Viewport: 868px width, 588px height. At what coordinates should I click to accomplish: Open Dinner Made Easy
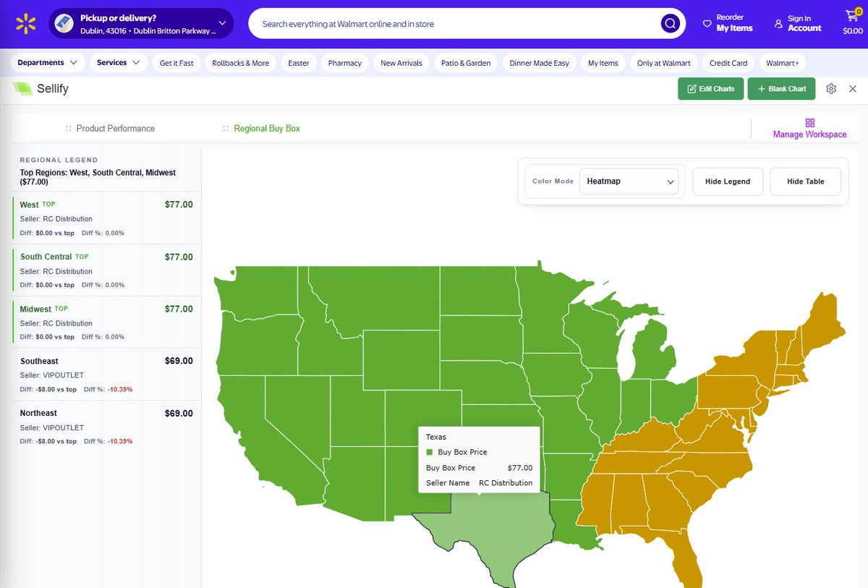[539, 63]
